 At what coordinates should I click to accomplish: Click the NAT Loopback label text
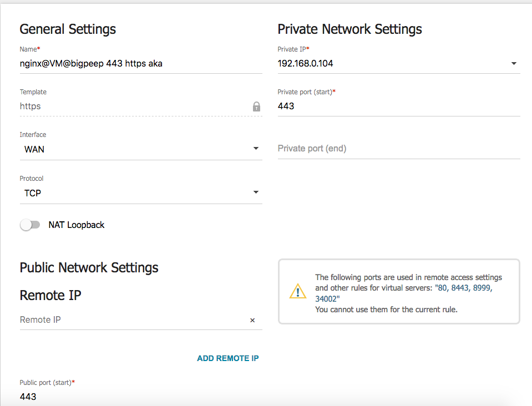[77, 225]
